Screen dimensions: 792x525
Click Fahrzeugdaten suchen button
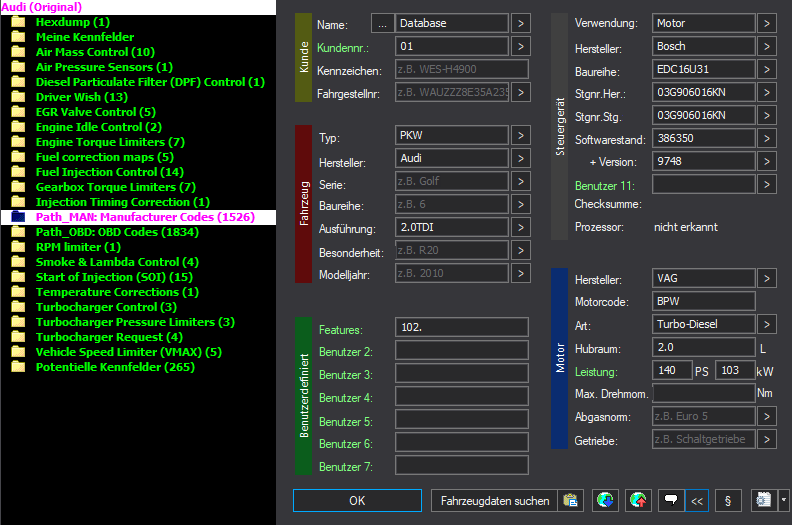[494, 501]
